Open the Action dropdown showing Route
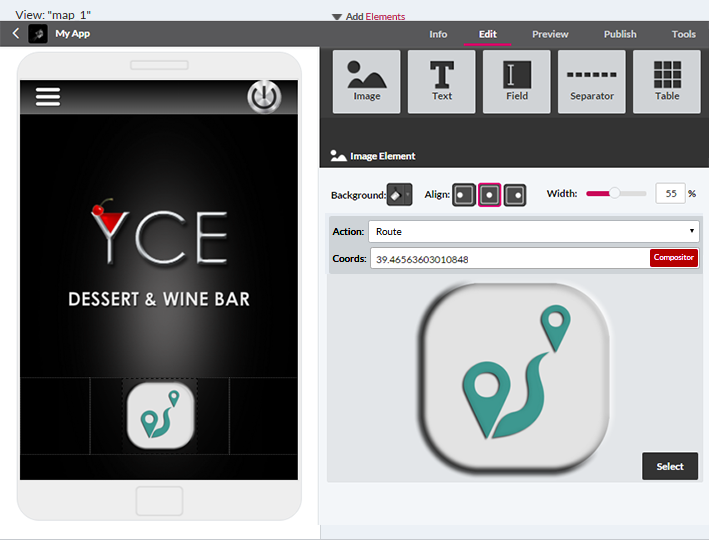The height and width of the screenshot is (544, 709). [x=534, y=232]
